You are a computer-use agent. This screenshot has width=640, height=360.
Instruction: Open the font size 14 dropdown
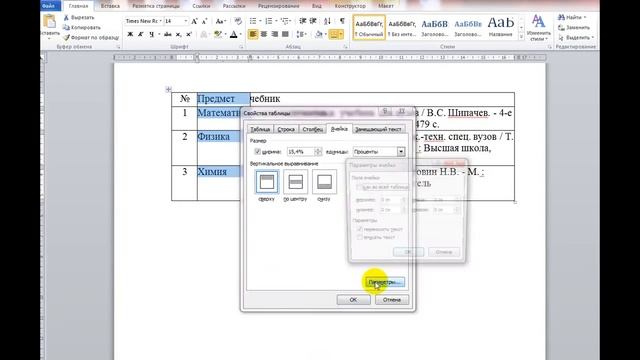pyautogui.click(x=186, y=21)
